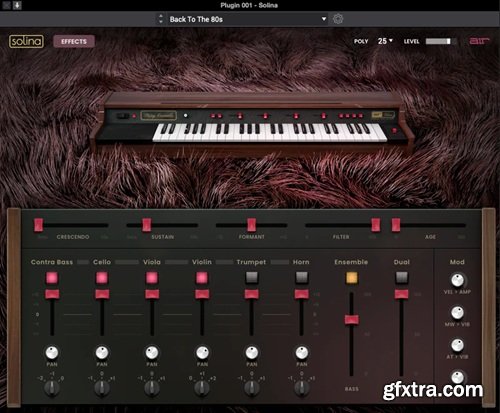
Task: Grab the Viola volume fader
Action: [x=152, y=294]
